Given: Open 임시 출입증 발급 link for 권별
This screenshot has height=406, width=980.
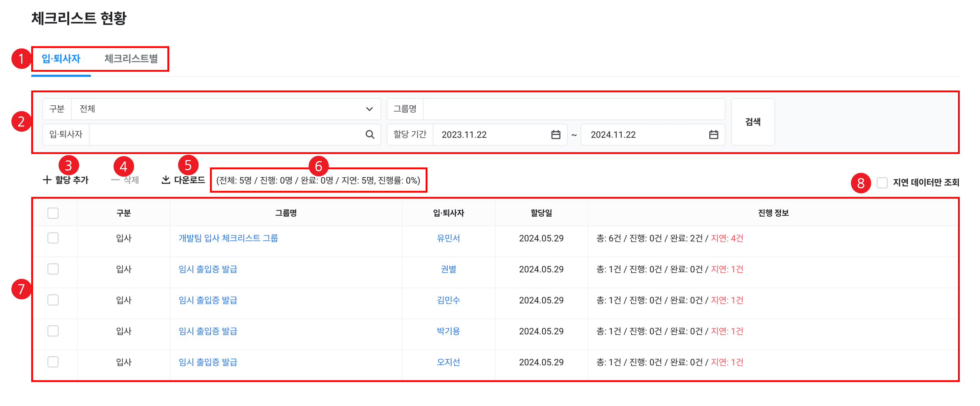Looking at the screenshot, I should point(208,269).
